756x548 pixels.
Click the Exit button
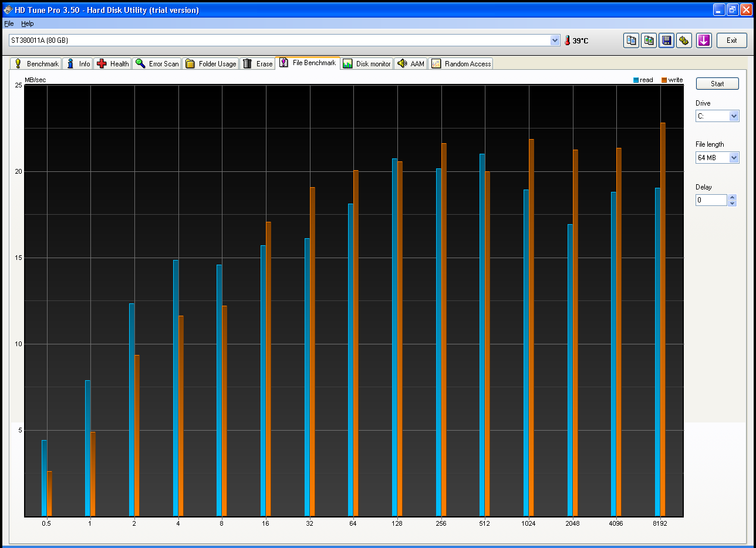(x=731, y=40)
